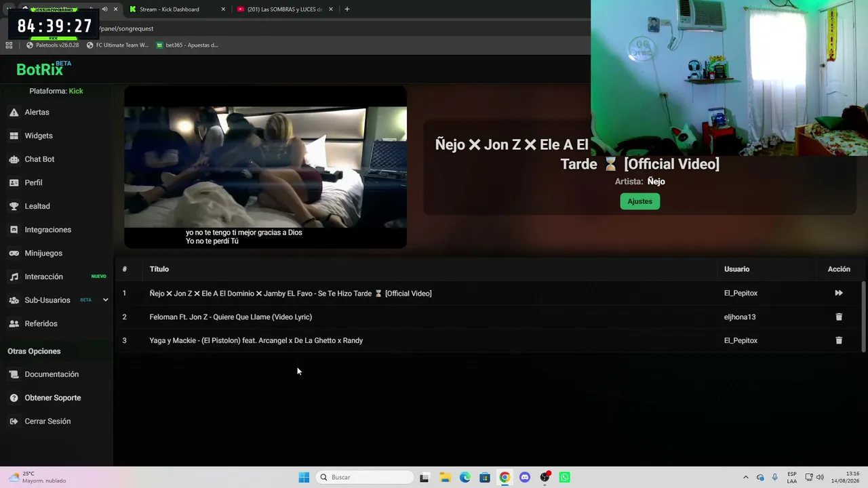Screen dimensions: 868x488
Task: Click the Minijuegos gamepad icon
Action: 14,253
